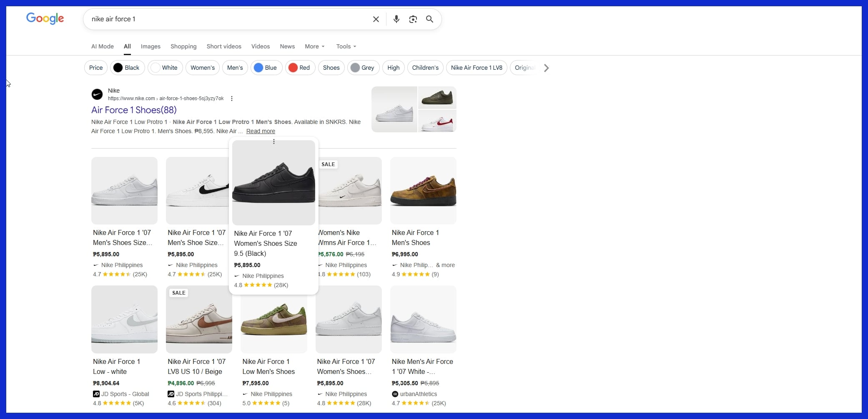The image size is (868, 419).
Task: Open Google Lens image search
Action: pyautogui.click(x=413, y=19)
